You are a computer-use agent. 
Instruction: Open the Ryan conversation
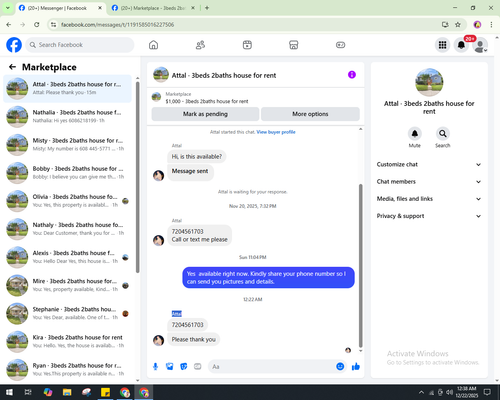pos(67,370)
